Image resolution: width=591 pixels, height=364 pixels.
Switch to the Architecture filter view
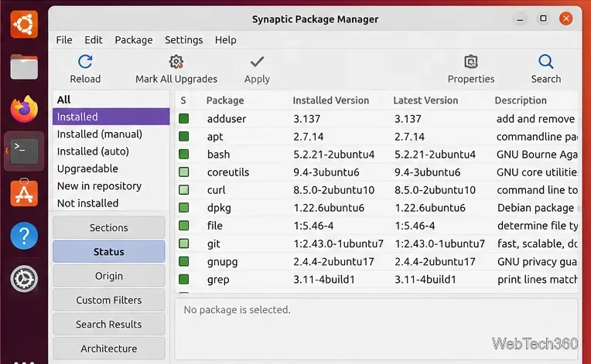[109, 349]
